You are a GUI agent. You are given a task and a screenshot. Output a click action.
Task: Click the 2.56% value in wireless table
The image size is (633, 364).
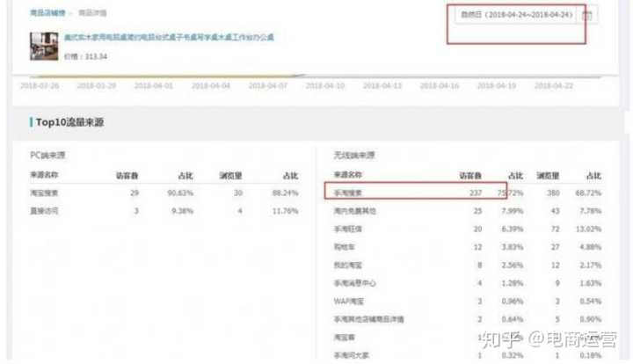click(513, 265)
